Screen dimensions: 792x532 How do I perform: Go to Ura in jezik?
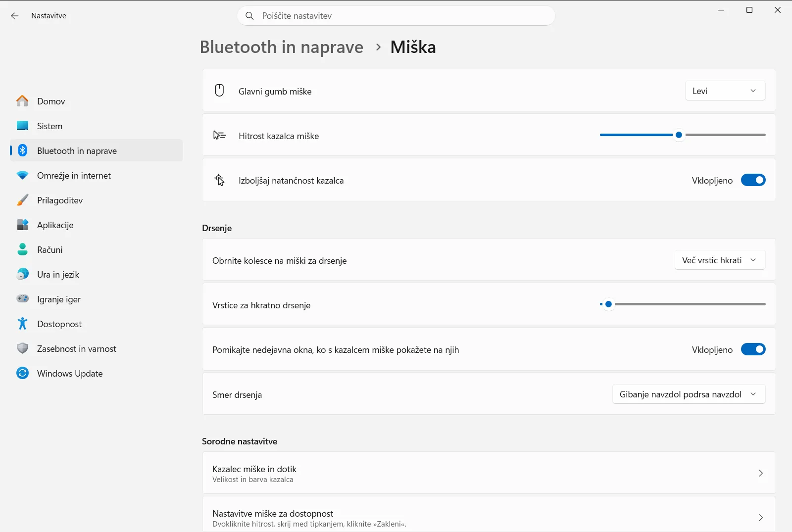coord(96,274)
